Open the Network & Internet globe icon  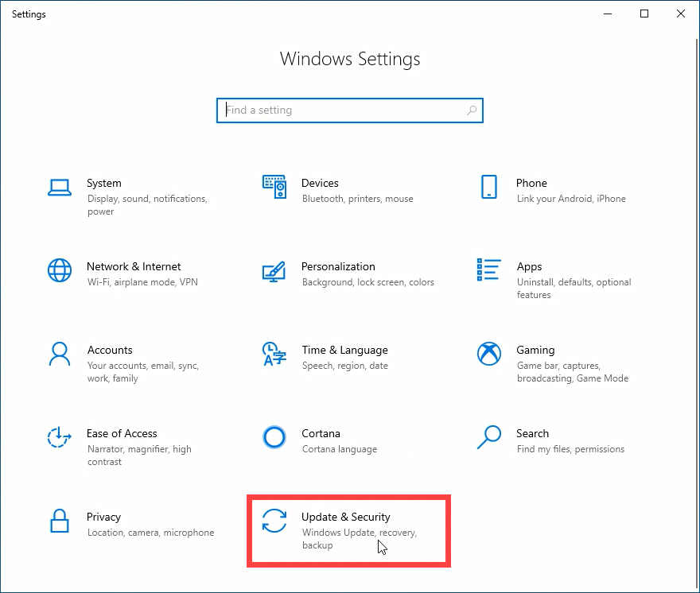(60, 270)
